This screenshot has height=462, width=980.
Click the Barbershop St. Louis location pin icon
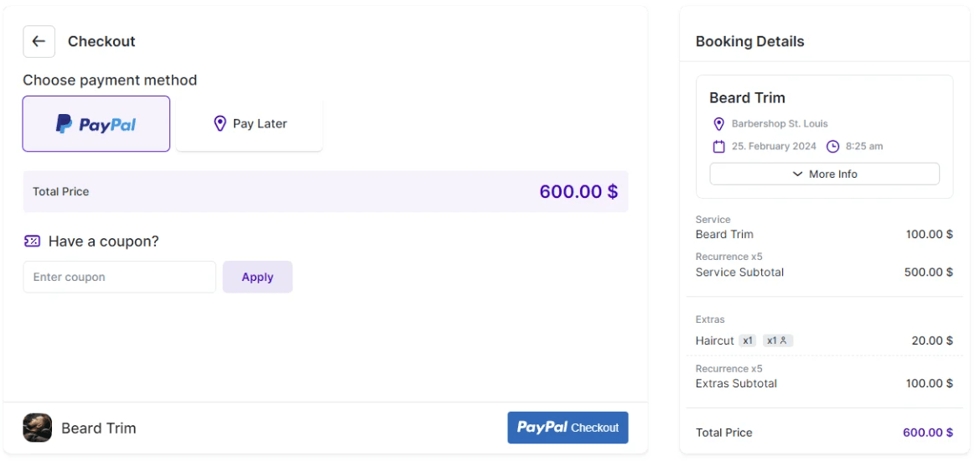[x=718, y=124]
